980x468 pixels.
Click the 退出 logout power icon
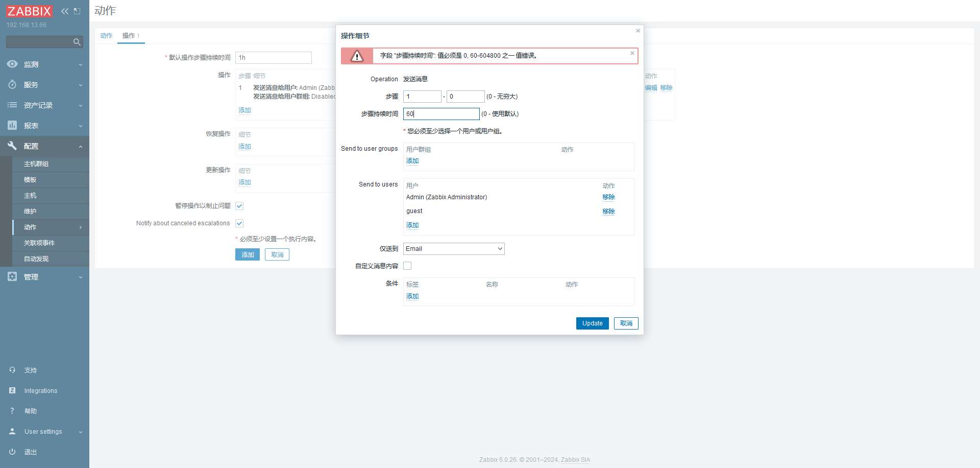[x=12, y=452]
